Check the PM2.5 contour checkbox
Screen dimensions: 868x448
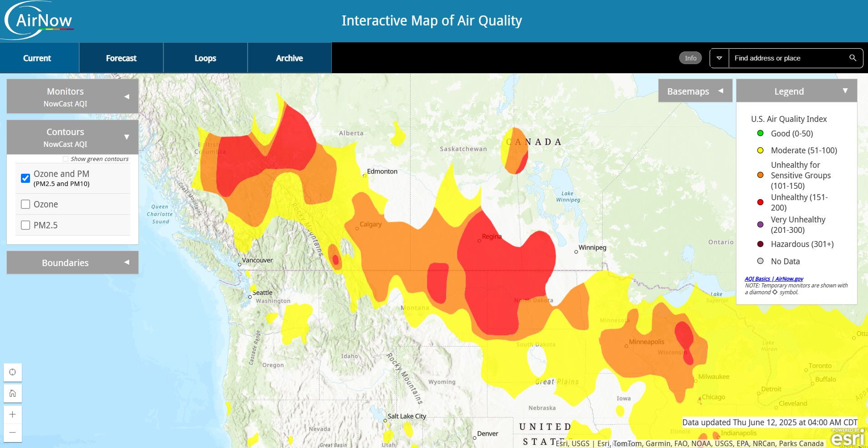tap(25, 225)
